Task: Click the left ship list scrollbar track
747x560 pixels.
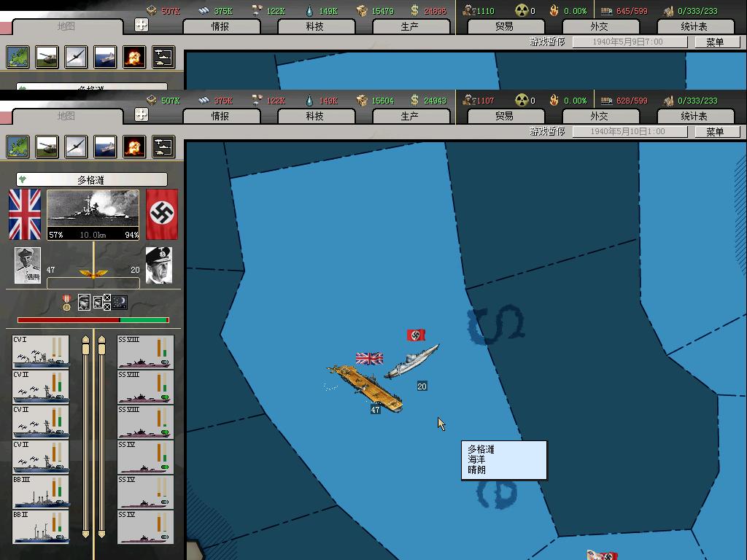Action: (86, 437)
